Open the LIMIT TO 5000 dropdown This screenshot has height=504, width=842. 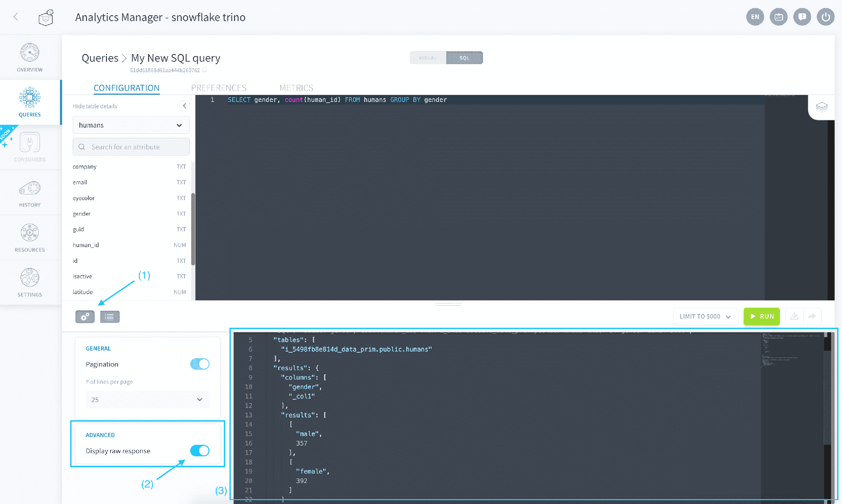click(706, 316)
